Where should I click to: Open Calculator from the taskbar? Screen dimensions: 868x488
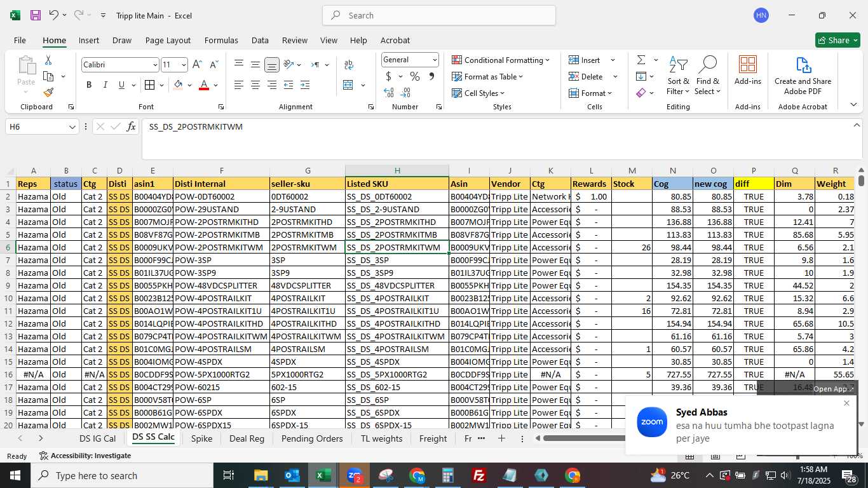coord(448,475)
